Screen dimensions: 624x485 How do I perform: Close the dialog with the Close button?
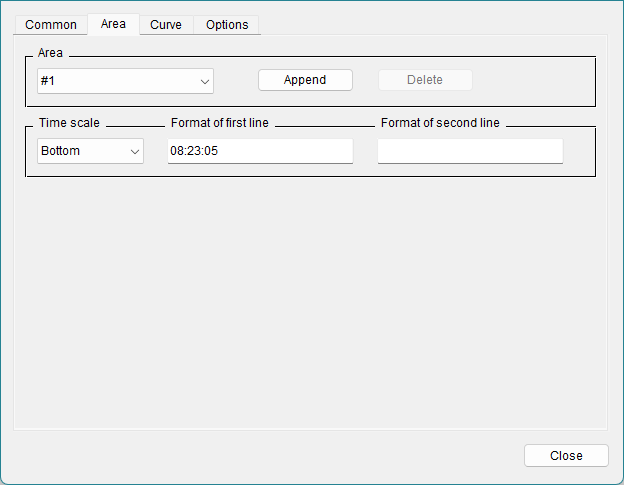tap(566, 455)
